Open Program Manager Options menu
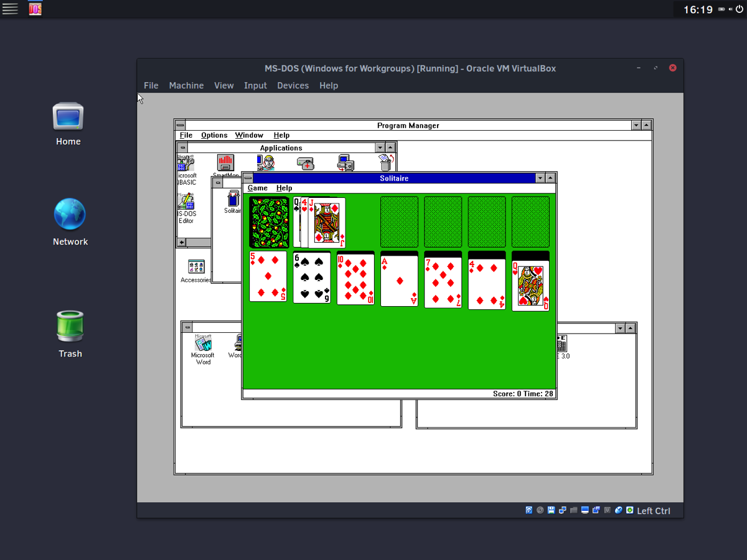Image resolution: width=747 pixels, height=560 pixels. (x=214, y=135)
